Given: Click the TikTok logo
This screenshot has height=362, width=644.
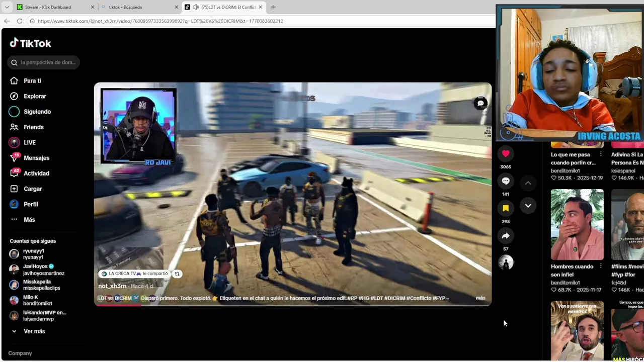Looking at the screenshot, I should 30,43.
